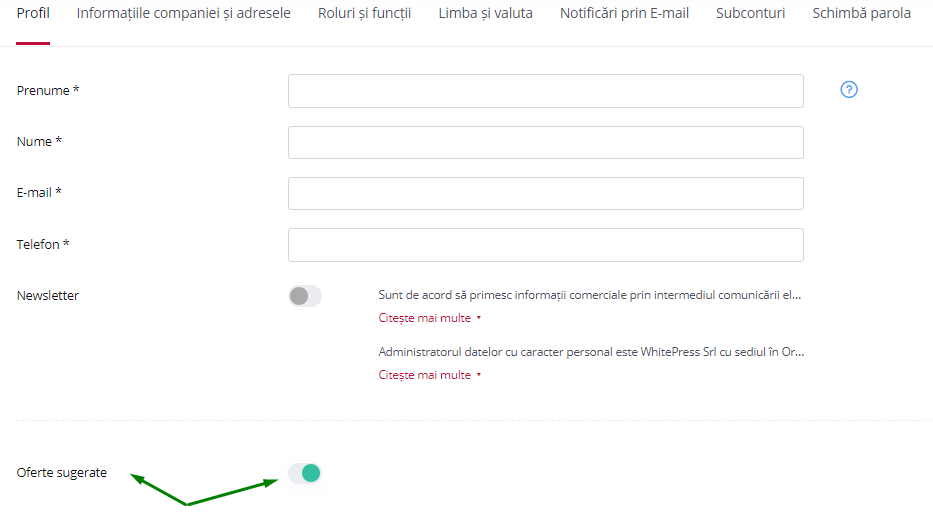Go to Roluri și funcții tab
Screen dimensions: 933x517
364,13
